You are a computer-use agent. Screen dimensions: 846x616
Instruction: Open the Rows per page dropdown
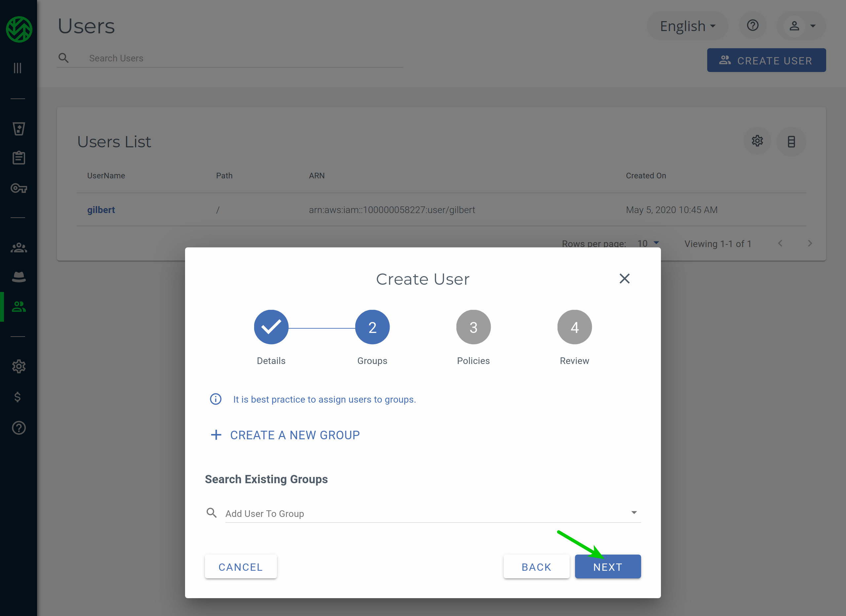pyautogui.click(x=648, y=243)
